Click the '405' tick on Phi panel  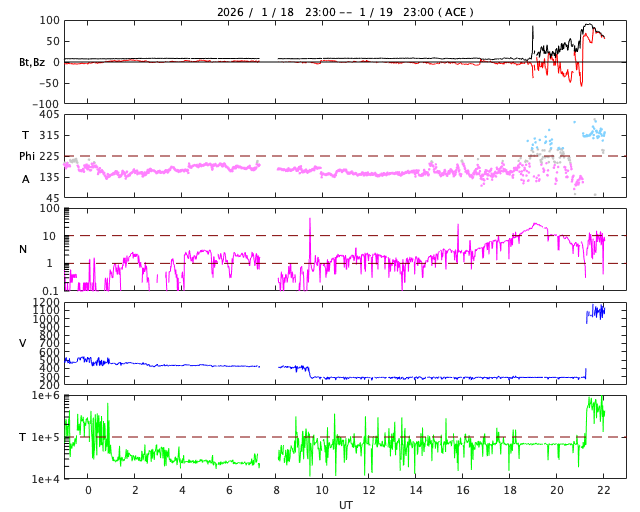[x=49, y=115]
